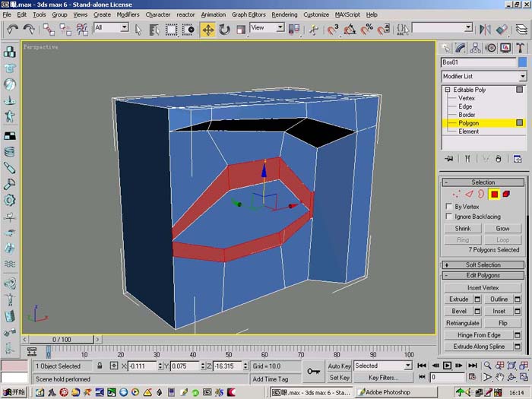
Task: Activate the Select and Scale tool
Action: [241, 30]
